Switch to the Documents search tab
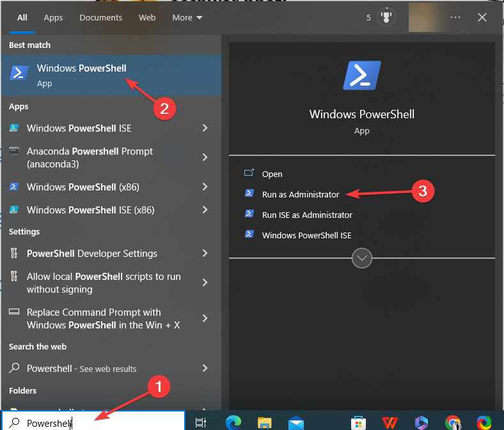504x430 pixels. [100, 18]
